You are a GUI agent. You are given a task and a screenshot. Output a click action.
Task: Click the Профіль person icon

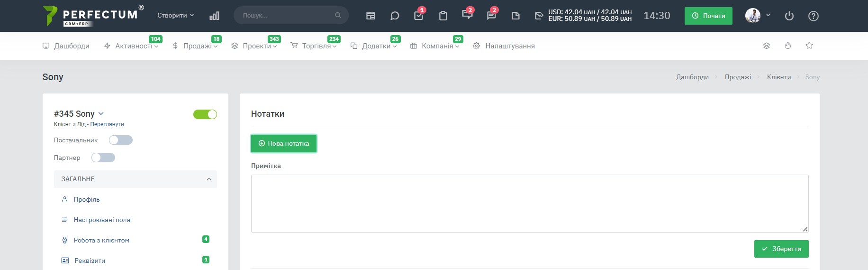65,199
